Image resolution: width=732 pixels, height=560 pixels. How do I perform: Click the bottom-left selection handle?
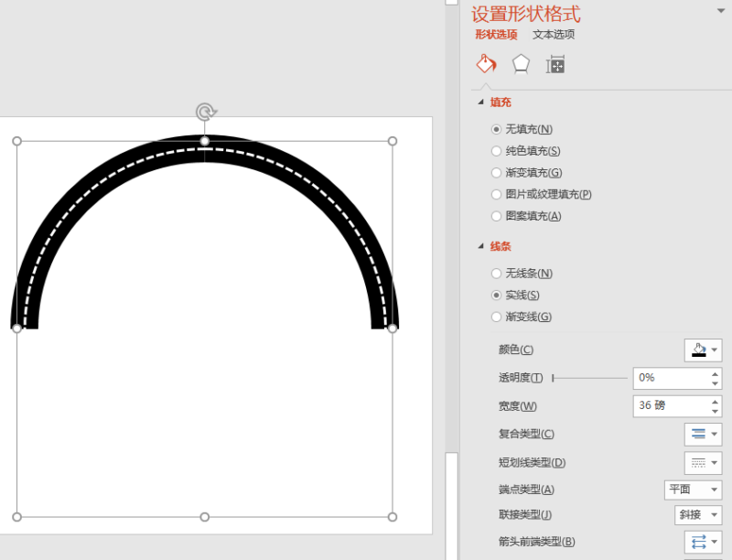click(x=16, y=517)
